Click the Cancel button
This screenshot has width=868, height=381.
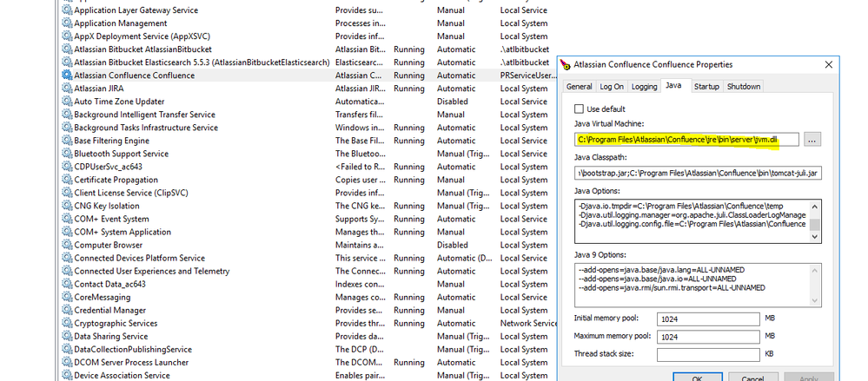752,377
